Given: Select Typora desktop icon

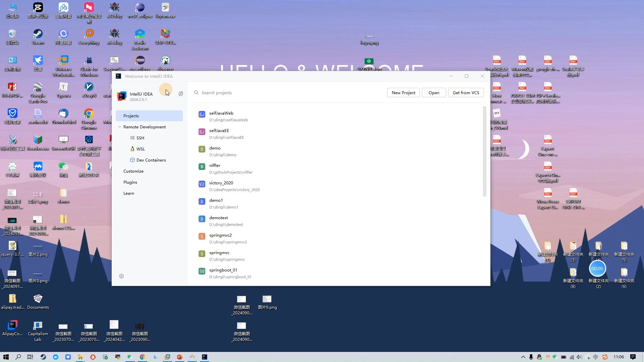Looking at the screenshot, I should pyautogui.click(x=63, y=90).
